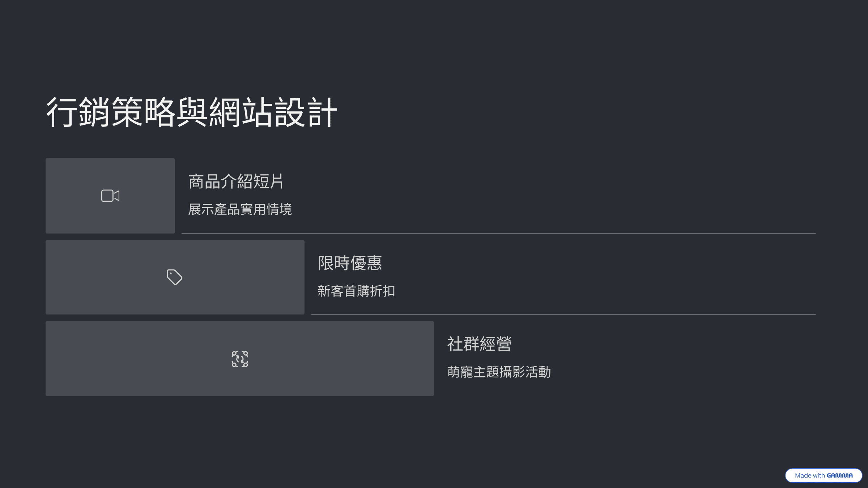Viewport: 868px width, 488px height.
Task: Click the community people-circle icon
Action: tap(240, 359)
